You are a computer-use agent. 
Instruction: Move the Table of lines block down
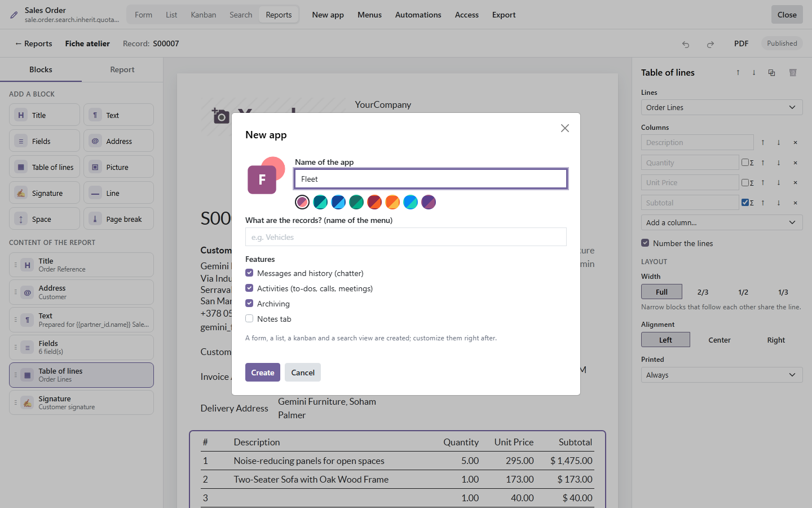click(754, 73)
